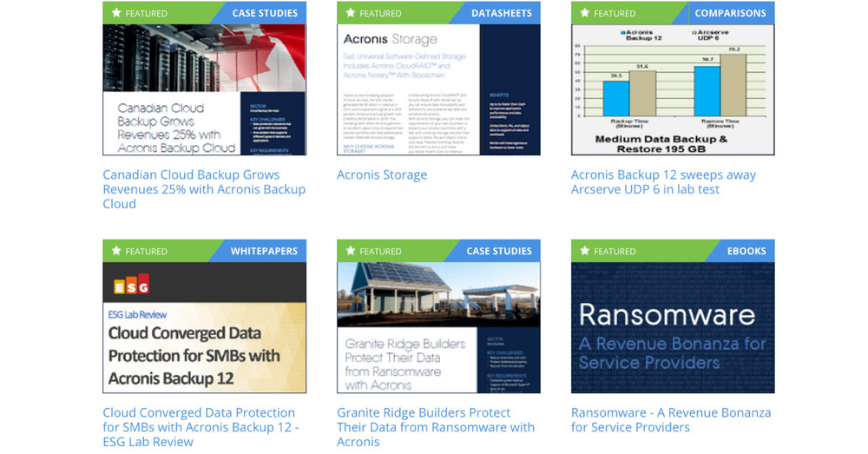
Task: Open the Canadian Cloud Backup case study thumbnail
Action: 204,89
